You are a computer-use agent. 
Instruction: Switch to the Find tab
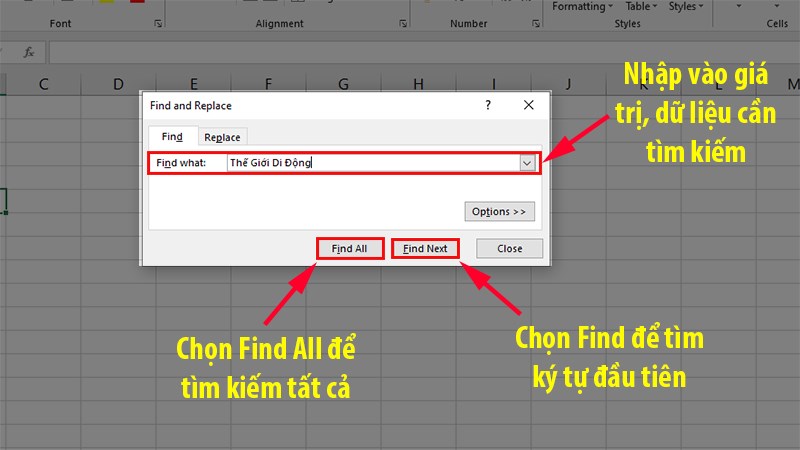(172, 137)
